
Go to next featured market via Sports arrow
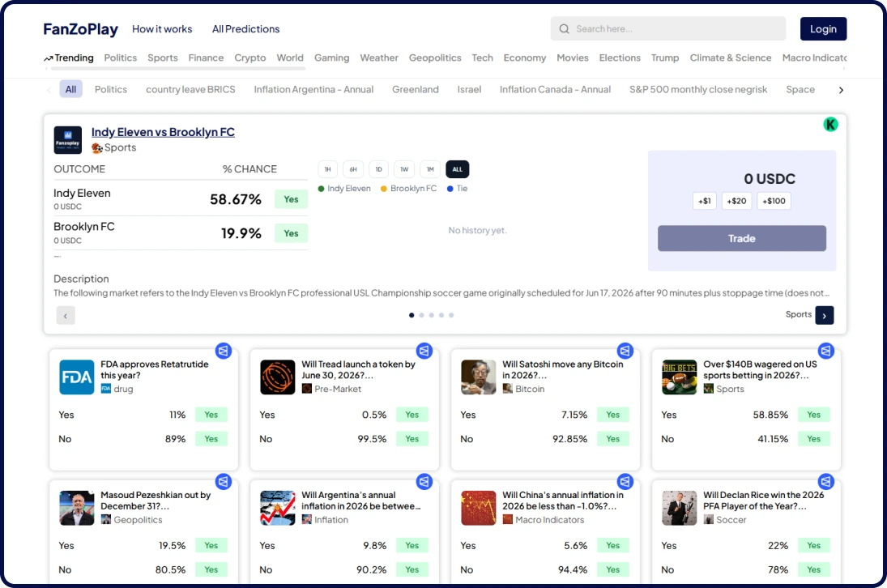tap(824, 316)
